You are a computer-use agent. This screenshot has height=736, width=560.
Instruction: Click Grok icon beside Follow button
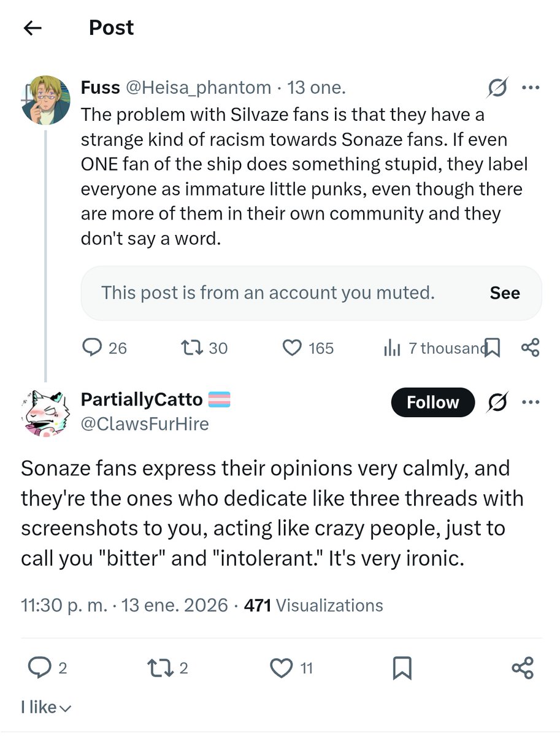496,402
